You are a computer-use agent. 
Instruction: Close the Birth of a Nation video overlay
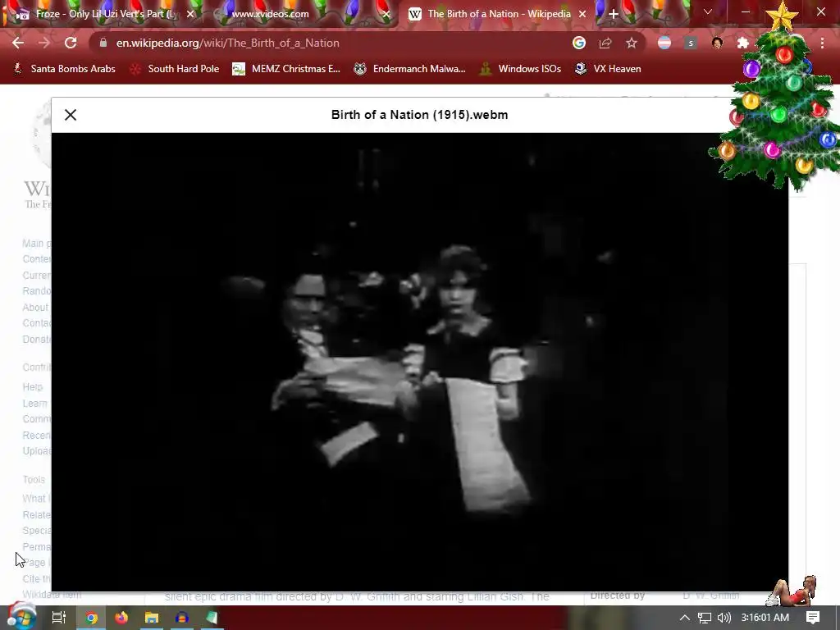point(71,115)
